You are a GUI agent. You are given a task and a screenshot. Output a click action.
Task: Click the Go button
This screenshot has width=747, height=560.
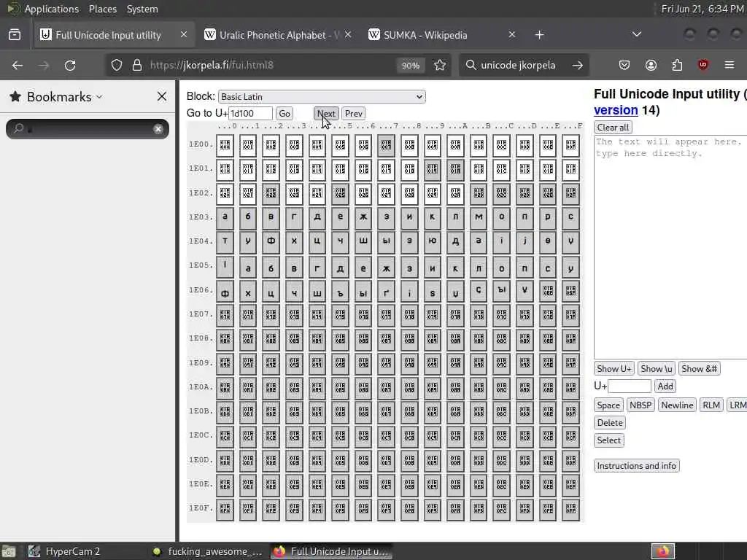click(x=285, y=113)
